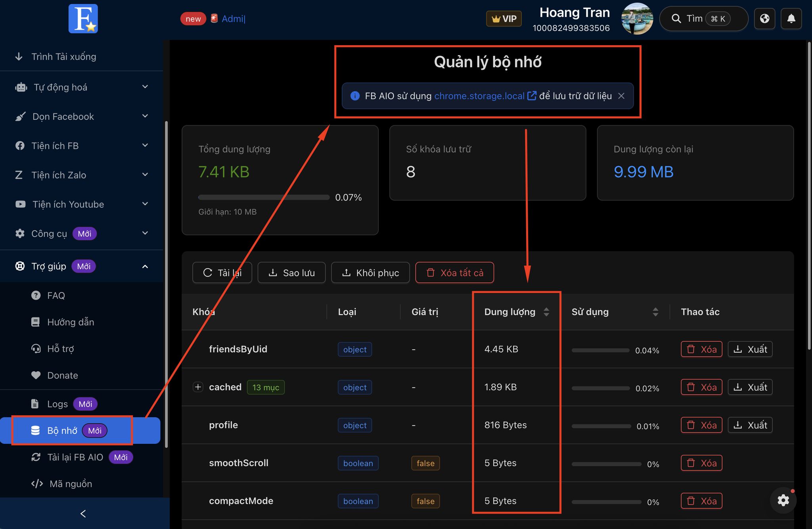The height and width of the screenshot is (529, 812).
Task: Dismiss the chrome.storage.local info banner
Action: point(621,96)
